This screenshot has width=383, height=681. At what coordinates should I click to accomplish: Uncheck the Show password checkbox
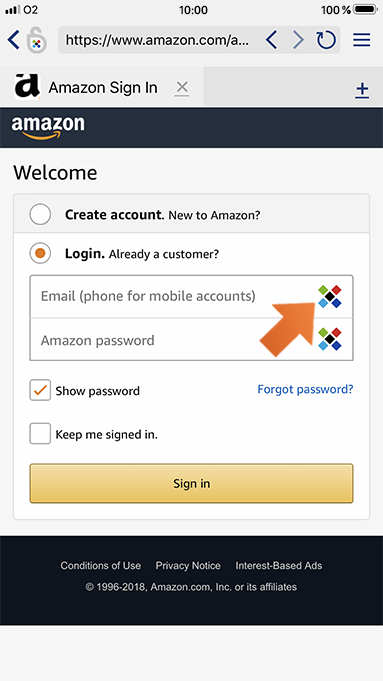[x=40, y=390]
